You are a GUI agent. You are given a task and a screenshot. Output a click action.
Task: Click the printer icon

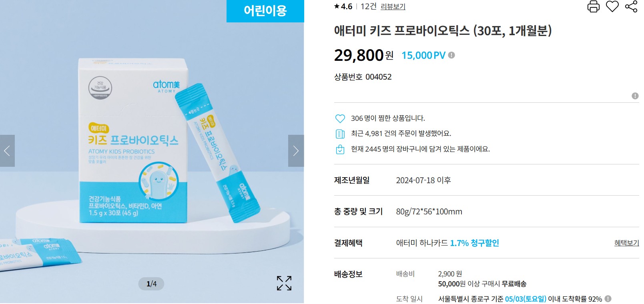[x=593, y=6]
